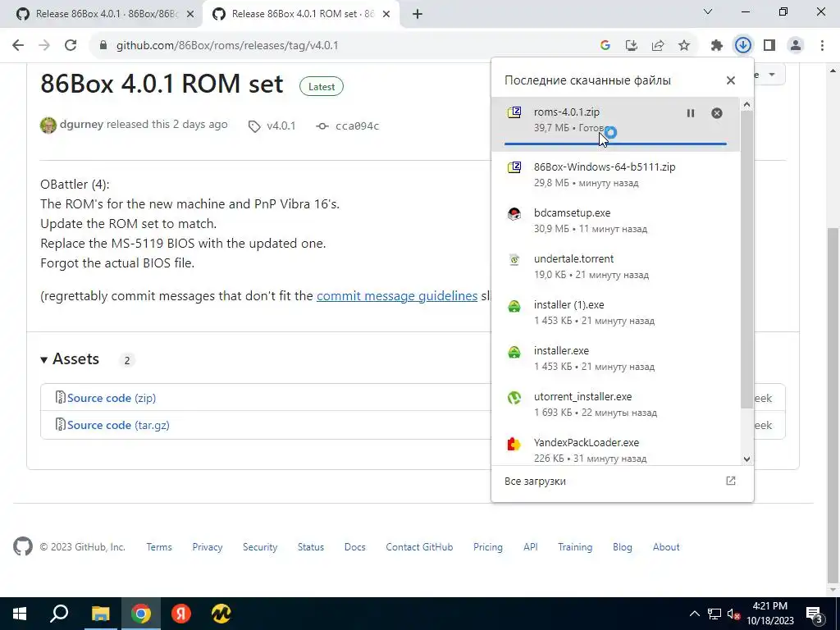840x630 pixels.
Task: Open installer (1).exe download entry
Action: pyautogui.click(x=615, y=313)
